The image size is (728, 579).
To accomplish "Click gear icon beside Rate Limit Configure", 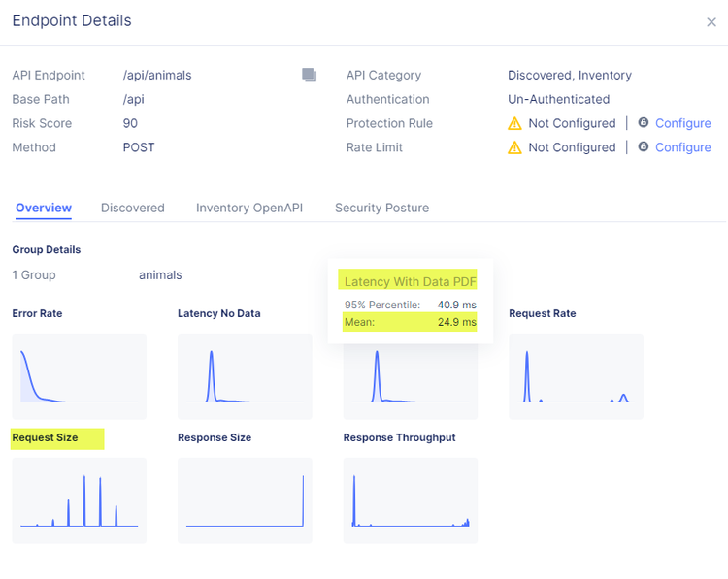I will tap(644, 147).
